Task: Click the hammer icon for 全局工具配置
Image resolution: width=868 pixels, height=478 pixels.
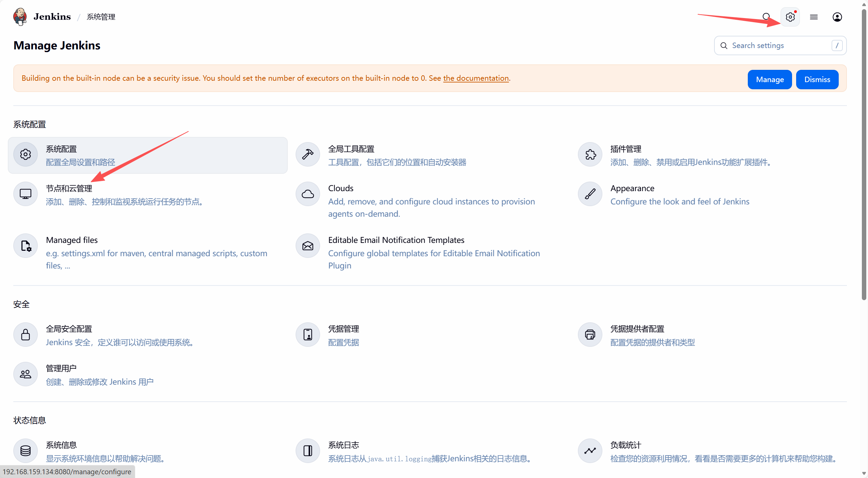Action: click(x=308, y=154)
